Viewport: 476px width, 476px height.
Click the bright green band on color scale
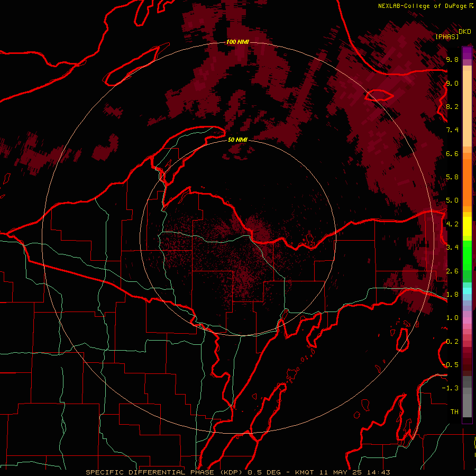tap(467, 255)
